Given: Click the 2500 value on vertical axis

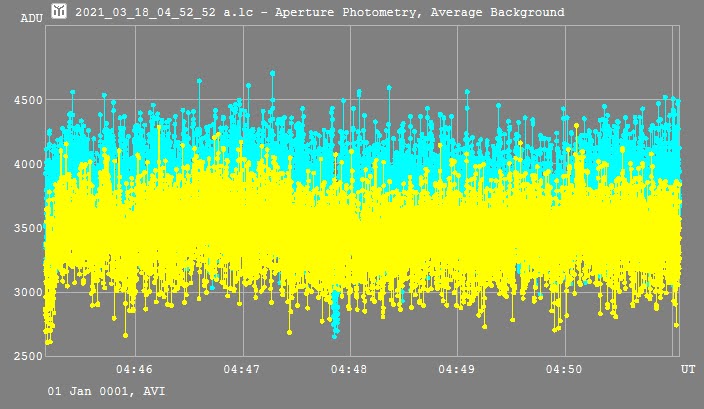Looking at the screenshot, I should click(x=28, y=356).
